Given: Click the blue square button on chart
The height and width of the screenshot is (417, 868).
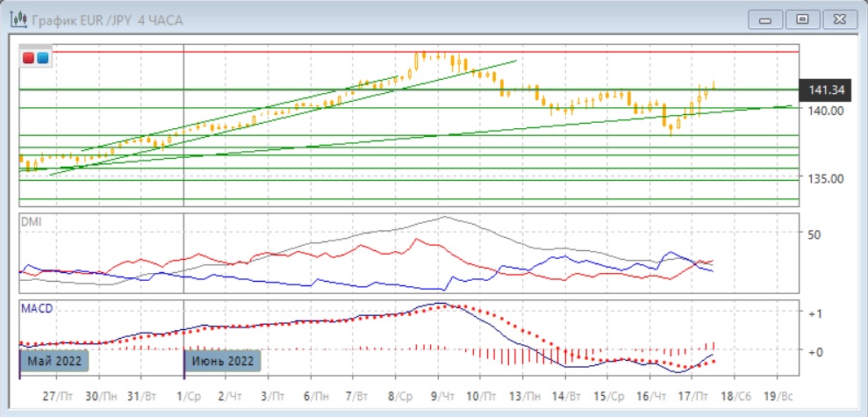Looking at the screenshot, I should coord(42,59).
